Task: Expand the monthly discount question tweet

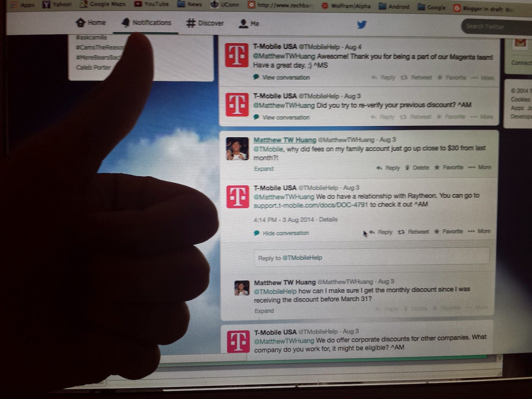Action: (264, 311)
